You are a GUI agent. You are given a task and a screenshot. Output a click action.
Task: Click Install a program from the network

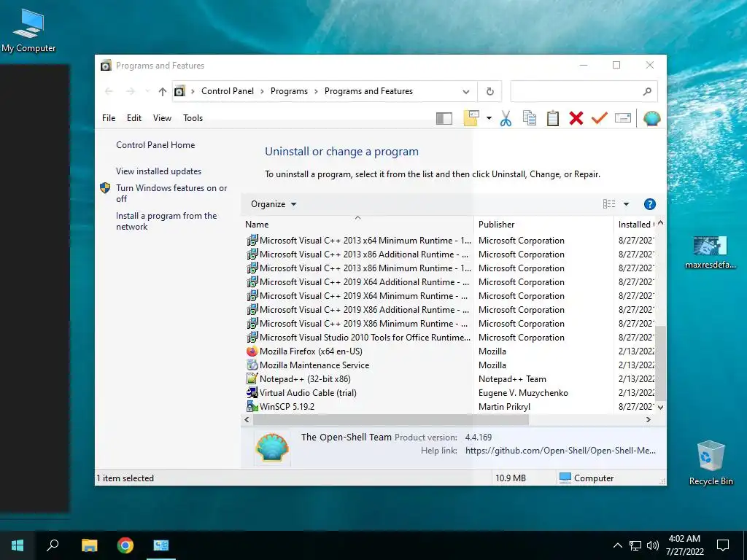point(166,221)
